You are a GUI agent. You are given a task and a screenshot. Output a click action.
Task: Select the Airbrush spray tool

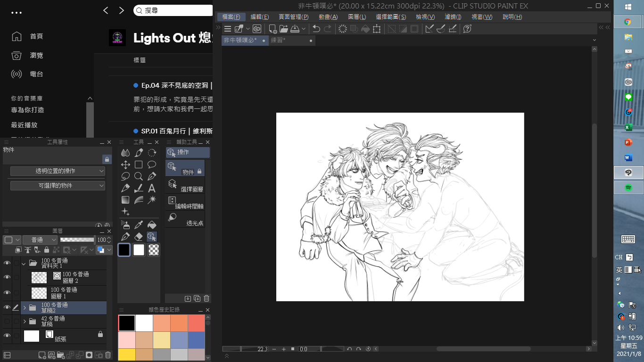[x=125, y=225]
